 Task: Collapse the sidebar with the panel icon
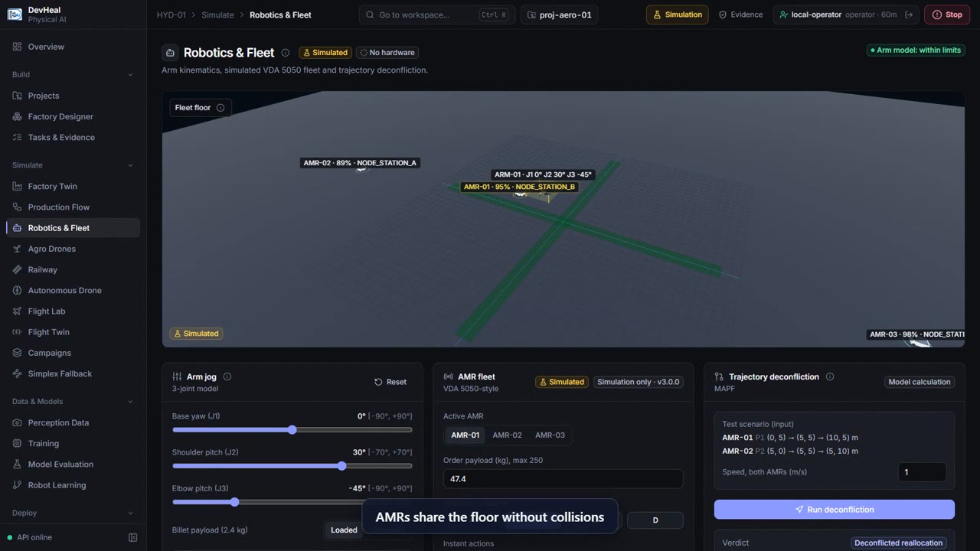pos(132,537)
